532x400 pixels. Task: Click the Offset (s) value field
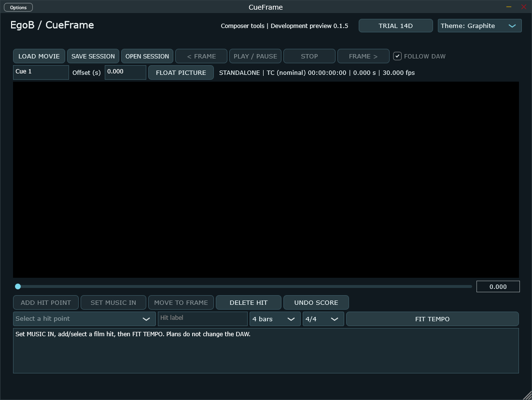[126, 72]
